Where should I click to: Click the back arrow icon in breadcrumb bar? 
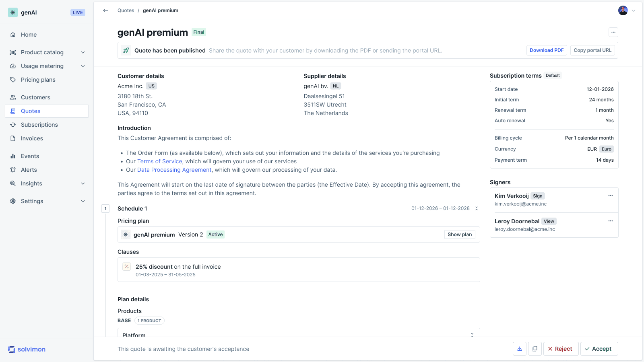pos(105,10)
